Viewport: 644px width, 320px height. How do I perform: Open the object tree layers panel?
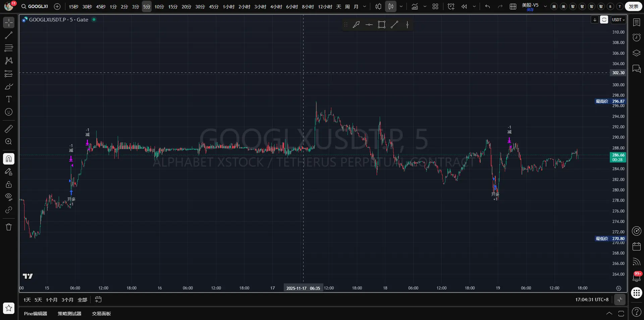pyautogui.click(x=636, y=53)
